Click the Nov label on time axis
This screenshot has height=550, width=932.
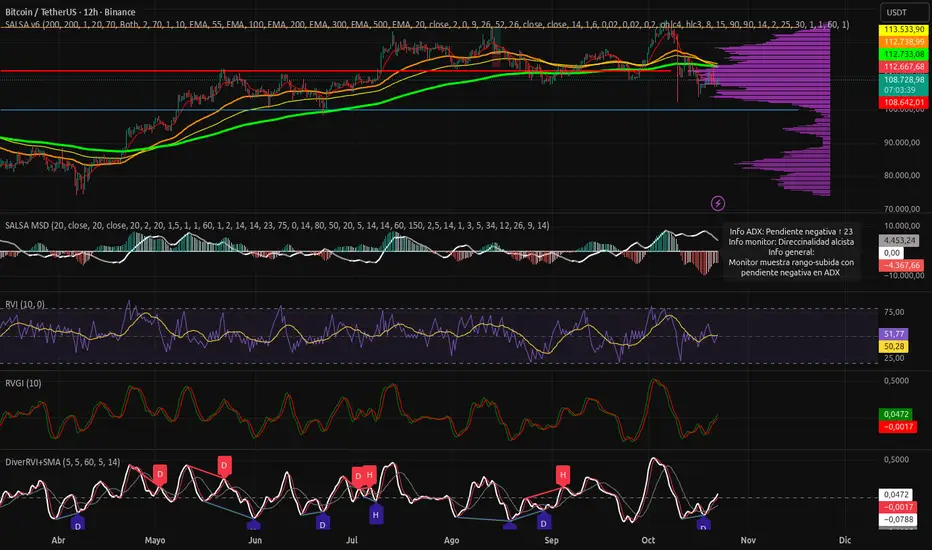[748, 540]
